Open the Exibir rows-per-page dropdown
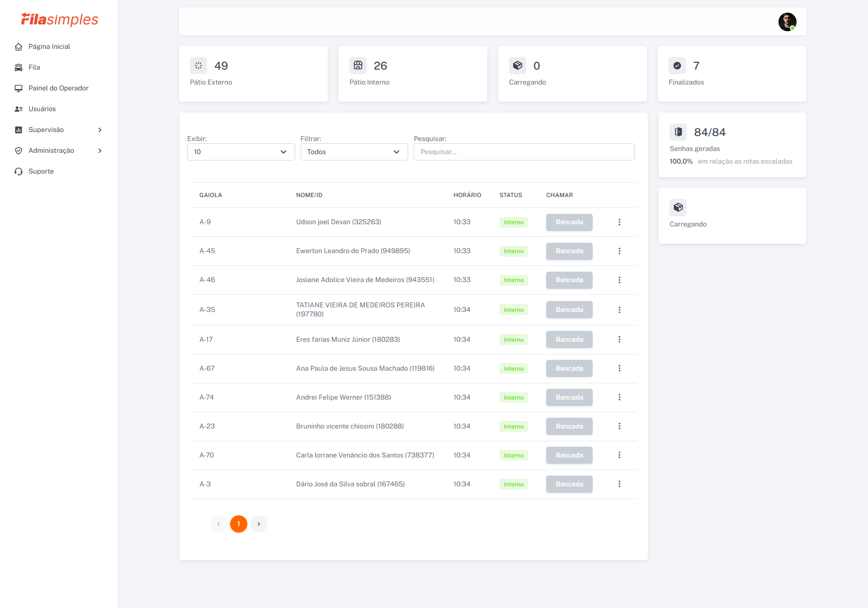868x608 pixels. coord(241,152)
